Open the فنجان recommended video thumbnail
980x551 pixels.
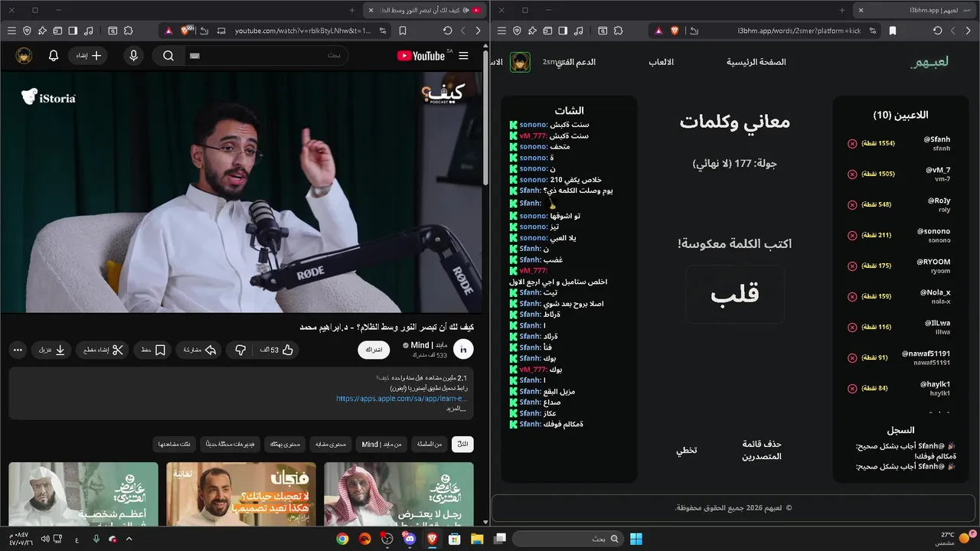tap(241, 494)
